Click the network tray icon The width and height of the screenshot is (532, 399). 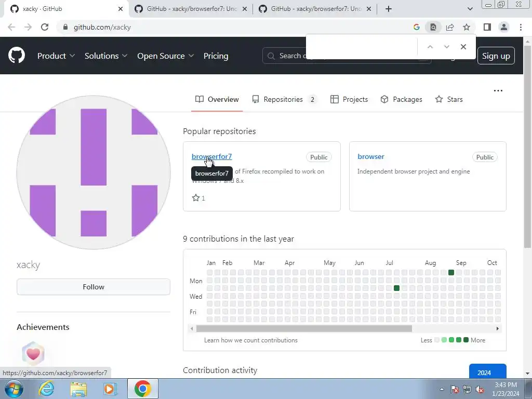[x=467, y=390]
